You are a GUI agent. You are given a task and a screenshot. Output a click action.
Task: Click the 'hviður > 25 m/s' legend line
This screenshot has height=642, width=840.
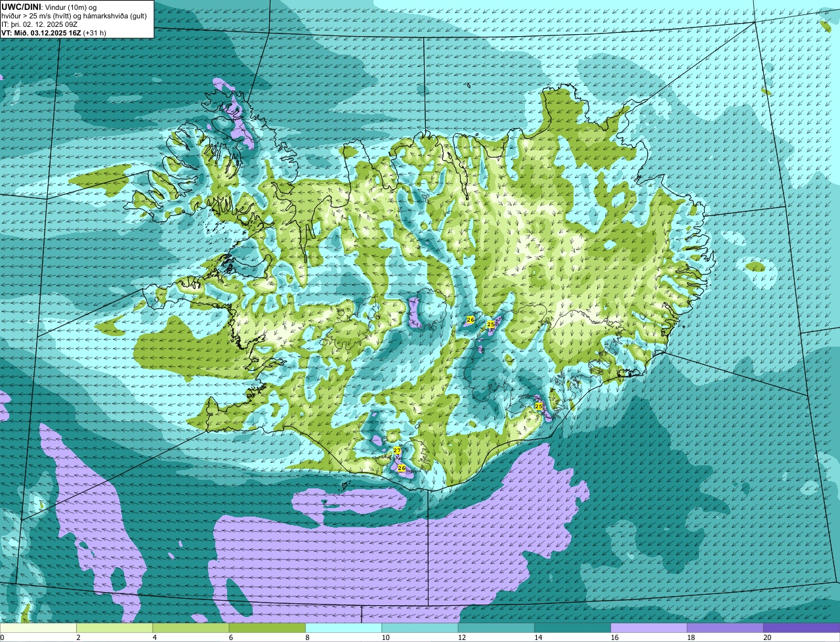pyautogui.click(x=73, y=16)
